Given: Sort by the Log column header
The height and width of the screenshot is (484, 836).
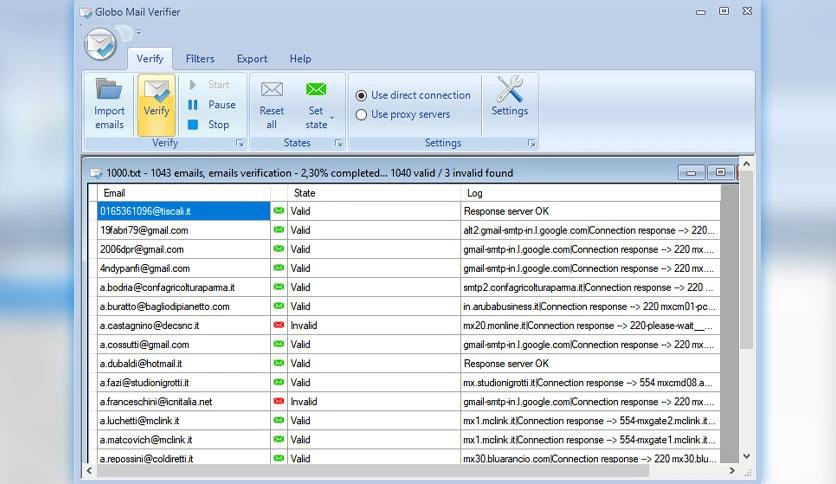Looking at the screenshot, I should [590, 193].
